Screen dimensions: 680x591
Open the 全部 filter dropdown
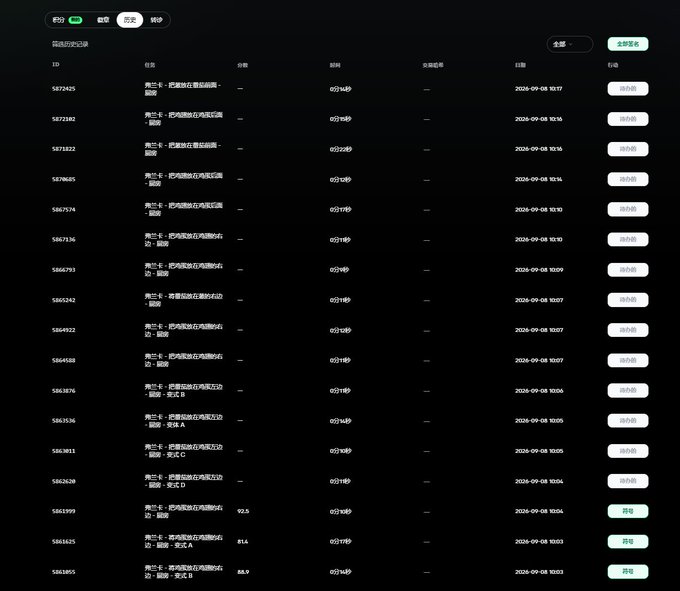tap(569, 44)
